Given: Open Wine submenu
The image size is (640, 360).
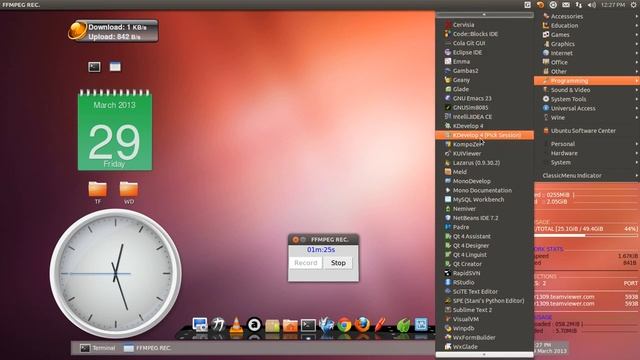Looking at the screenshot, I should click(587, 118).
